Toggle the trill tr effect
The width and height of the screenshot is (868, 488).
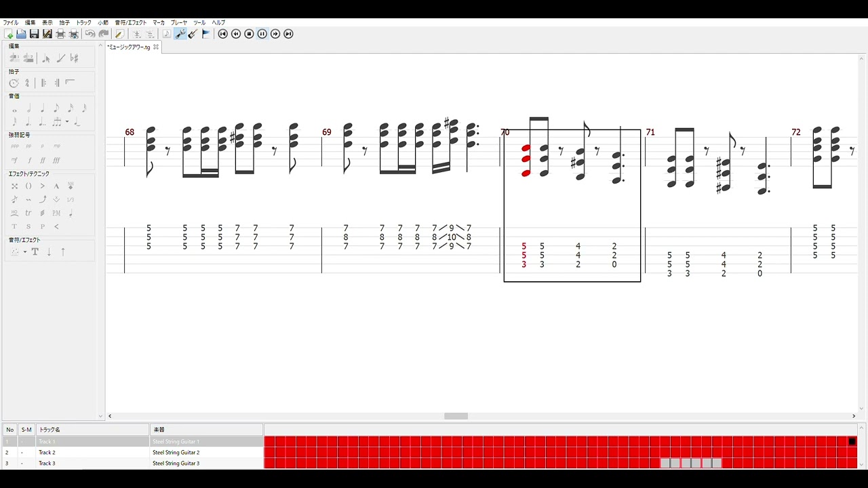(28, 213)
